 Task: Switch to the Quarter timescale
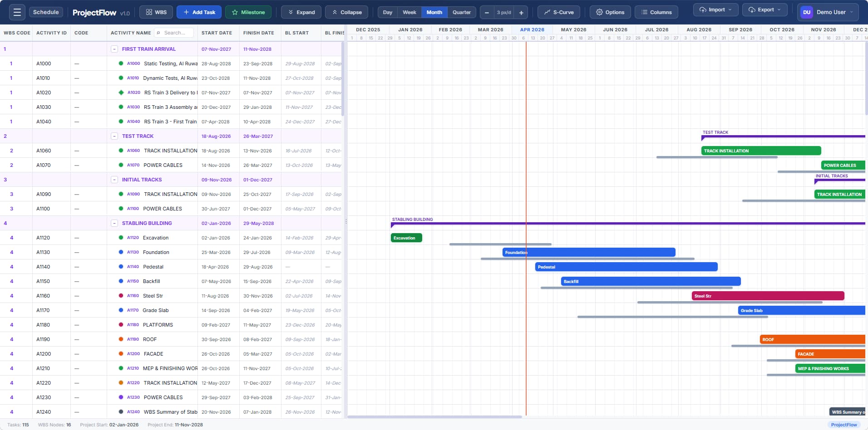pos(461,12)
